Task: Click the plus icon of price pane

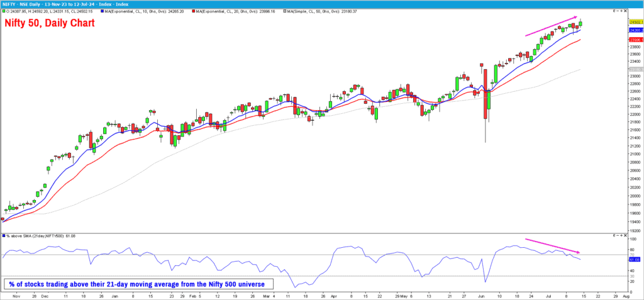Action: pos(621,11)
